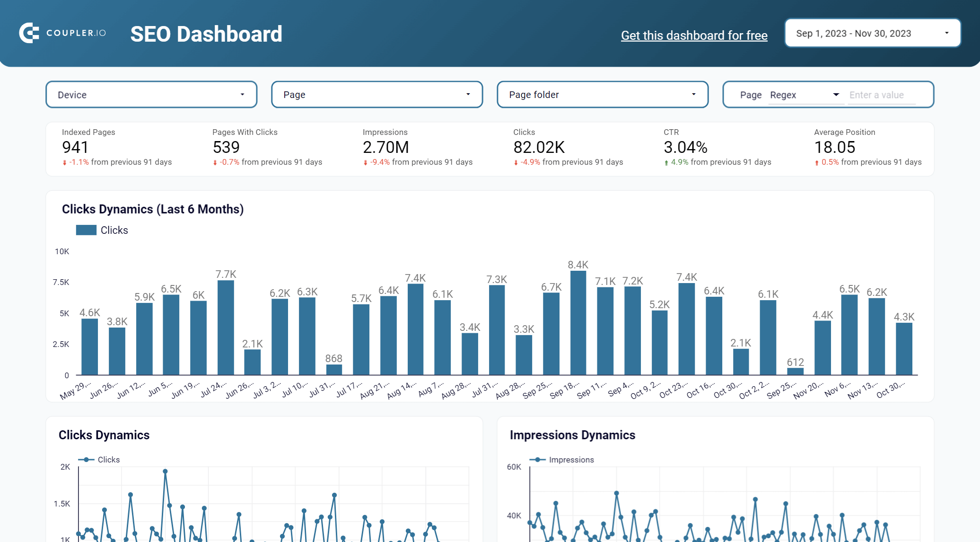Expand the Device filter dropdown

(x=151, y=95)
